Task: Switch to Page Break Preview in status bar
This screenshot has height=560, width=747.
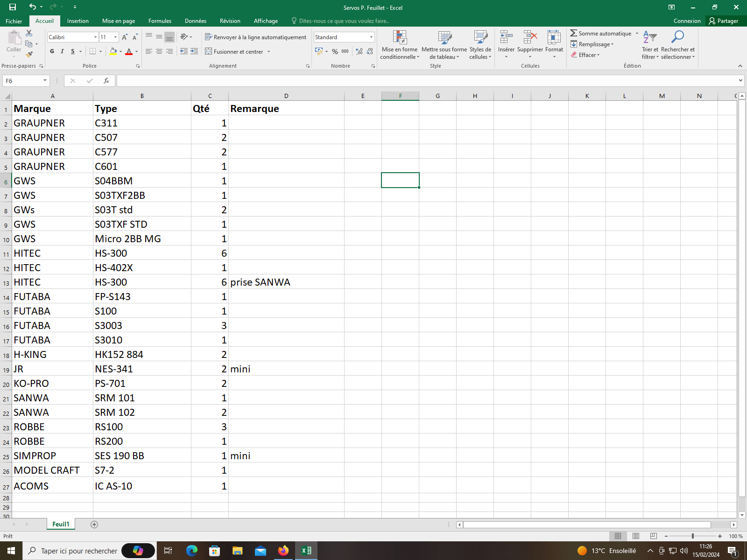Action: click(654, 536)
